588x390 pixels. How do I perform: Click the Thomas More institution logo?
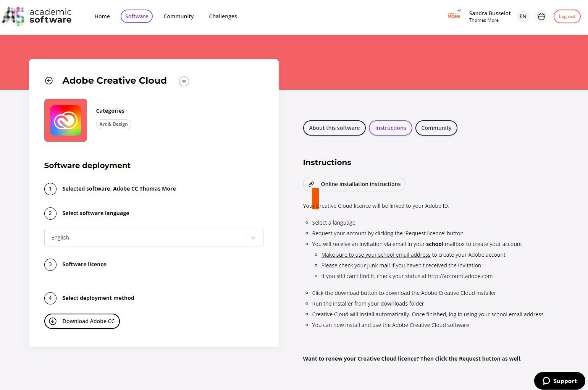tap(454, 16)
